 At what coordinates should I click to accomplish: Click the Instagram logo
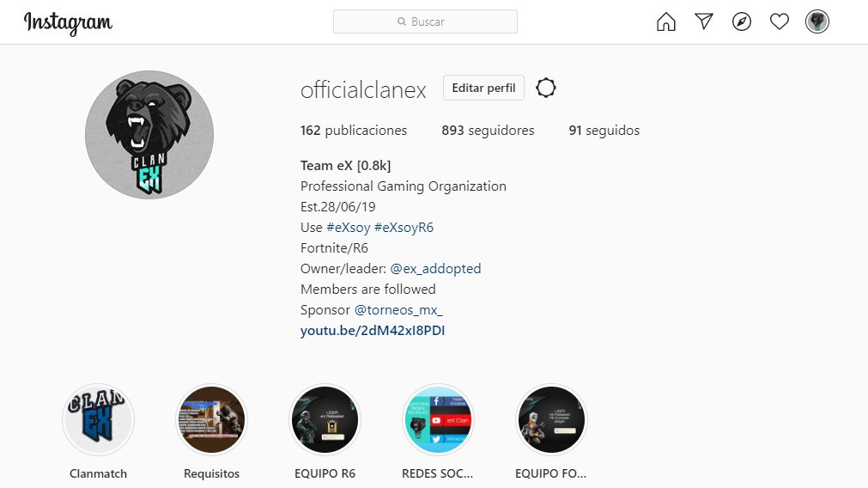(x=68, y=22)
